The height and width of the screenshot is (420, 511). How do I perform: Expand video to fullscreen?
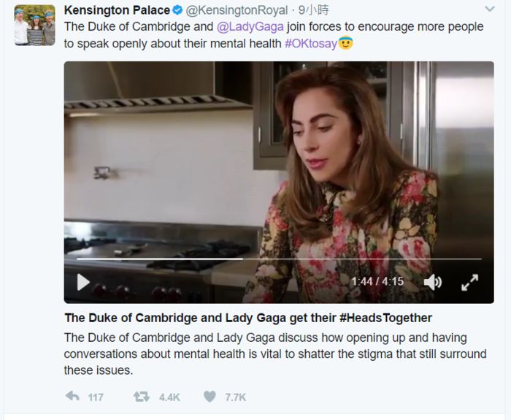pyautogui.click(x=469, y=282)
